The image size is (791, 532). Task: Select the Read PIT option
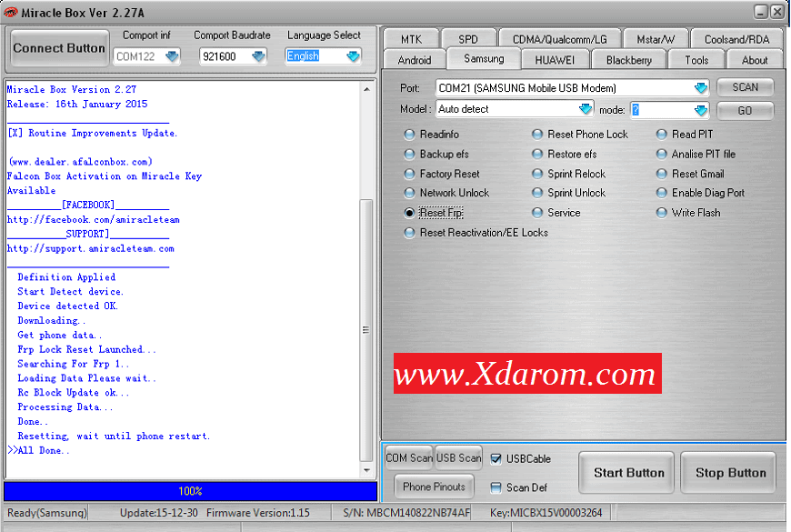pos(661,135)
